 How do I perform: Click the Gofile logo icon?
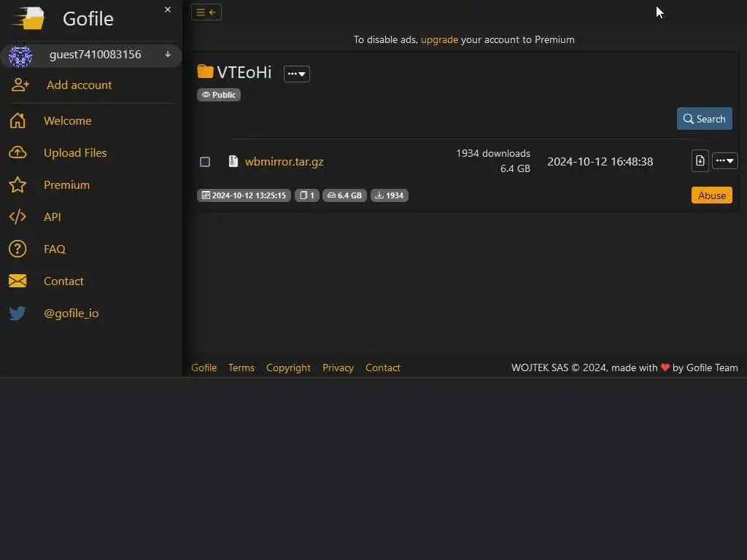pyautogui.click(x=28, y=18)
